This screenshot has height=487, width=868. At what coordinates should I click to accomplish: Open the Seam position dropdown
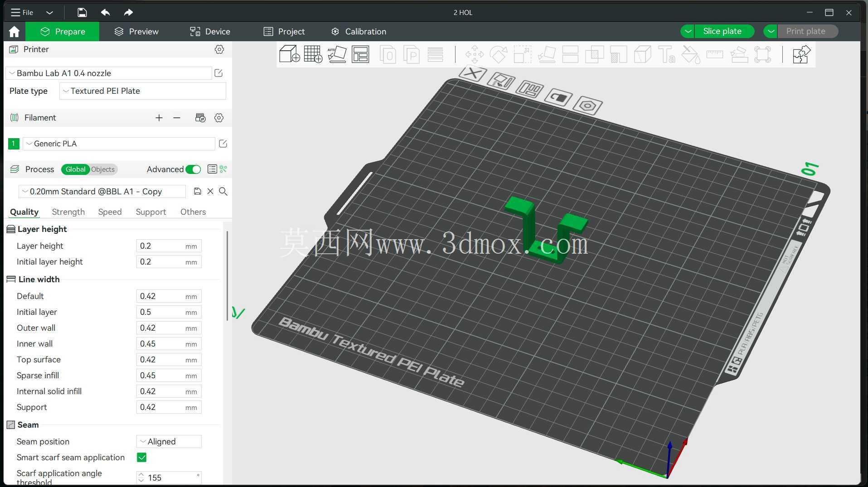coord(169,442)
